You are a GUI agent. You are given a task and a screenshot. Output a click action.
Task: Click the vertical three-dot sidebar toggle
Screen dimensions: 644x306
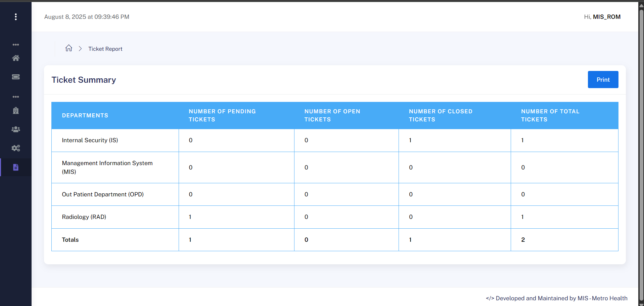pos(16,17)
